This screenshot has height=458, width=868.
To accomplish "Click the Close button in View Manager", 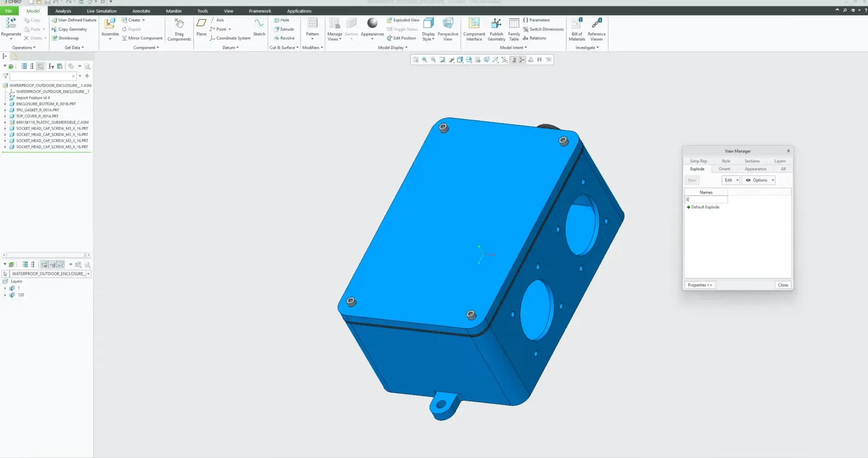I will 783,285.
